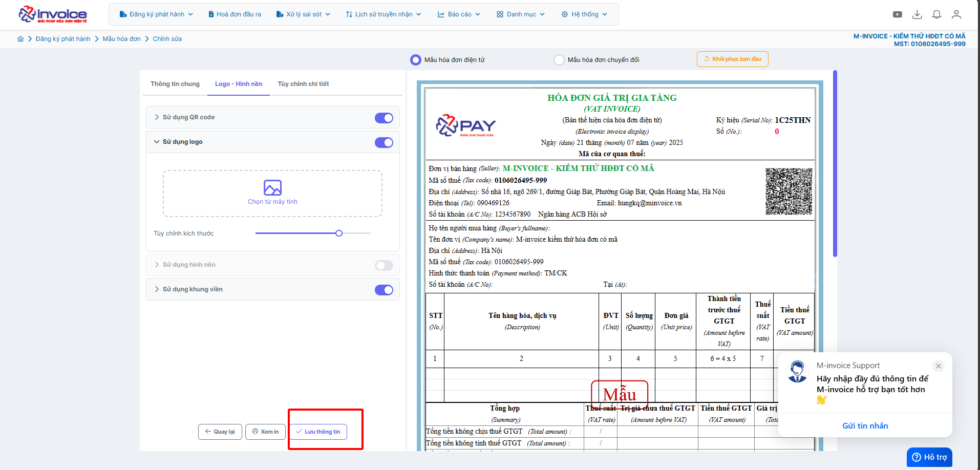Click the 'Khôi phục ban đầu' button
The height and width of the screenshot is (470, 980).
(732, 59)
